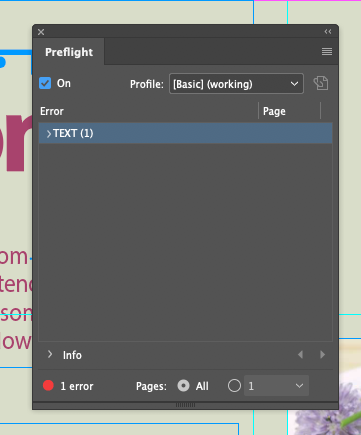361x435 pixels.
Task: Switch to the Preflight tab
Action: point(69,52)
